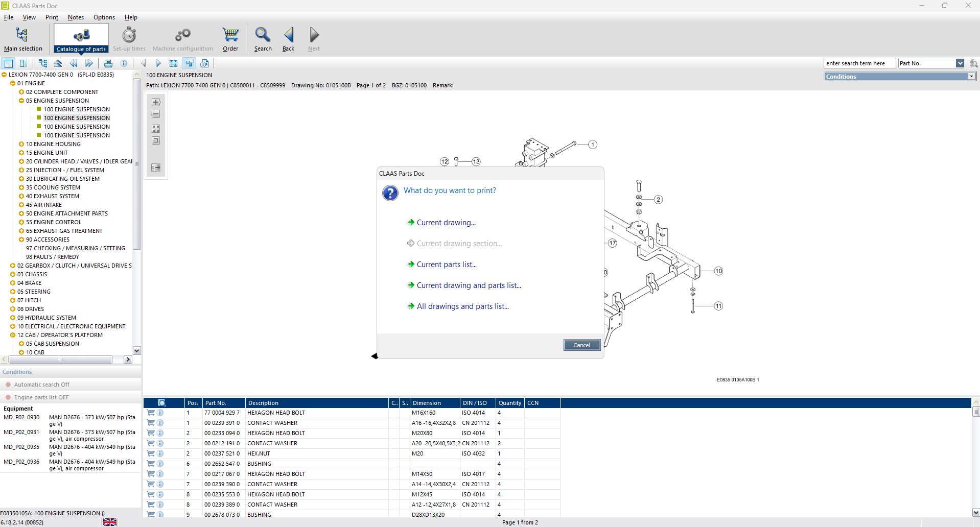Click the search term input field
The image size is (980, 527).
[859, 63]
